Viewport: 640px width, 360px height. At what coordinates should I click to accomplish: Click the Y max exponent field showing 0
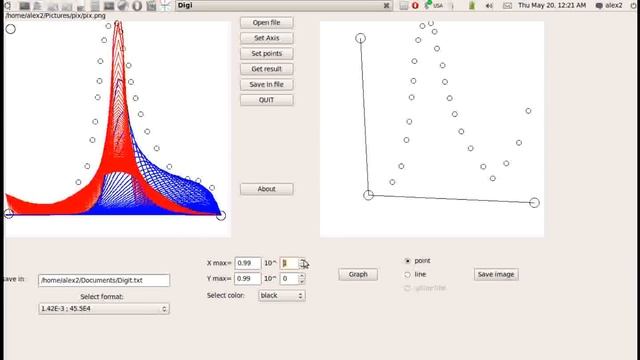pos(289,279)
